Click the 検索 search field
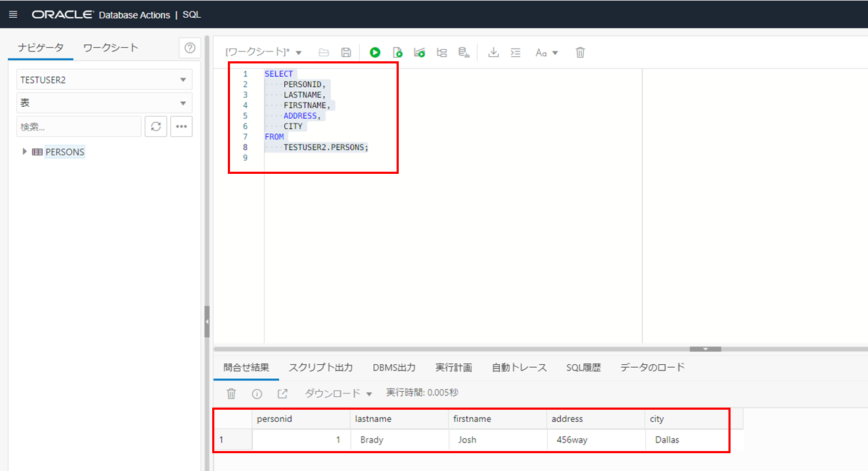The width and height of the screenshot is (868, 471). pyautogui.click(x=78, y=126)
